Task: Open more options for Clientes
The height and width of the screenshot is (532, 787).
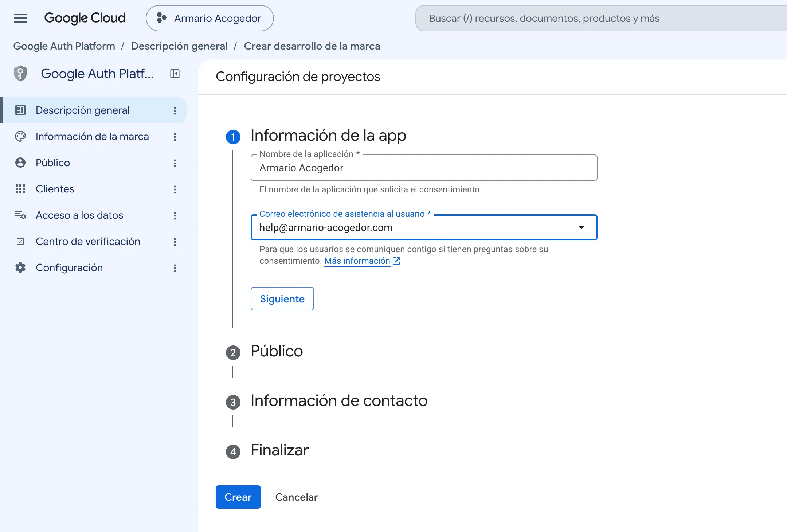Action: (175, 189)
